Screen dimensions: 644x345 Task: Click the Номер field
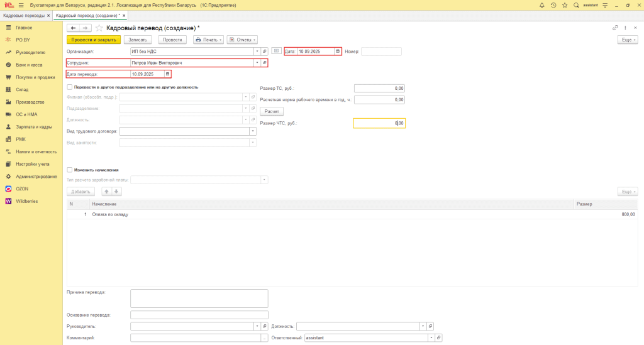pos(381,52)
